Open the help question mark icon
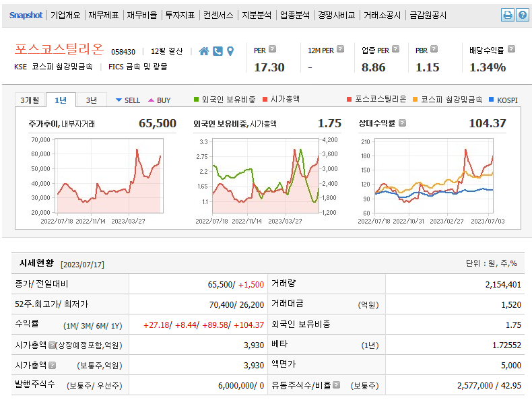Image resolution: width=532 pixels, height=402 pixels. click(x=523, y=15)
